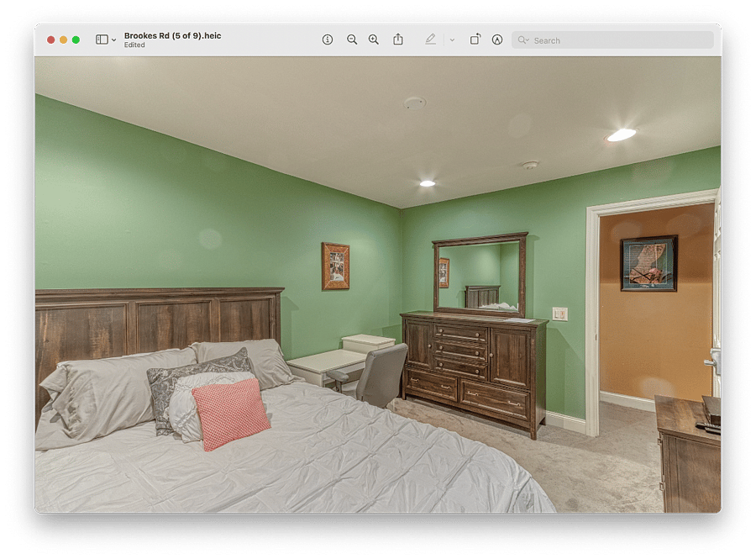The height and width of the screenshot is (559, 756).
Task: Click the pink pillow in the photo
Action: coord(231,414)
